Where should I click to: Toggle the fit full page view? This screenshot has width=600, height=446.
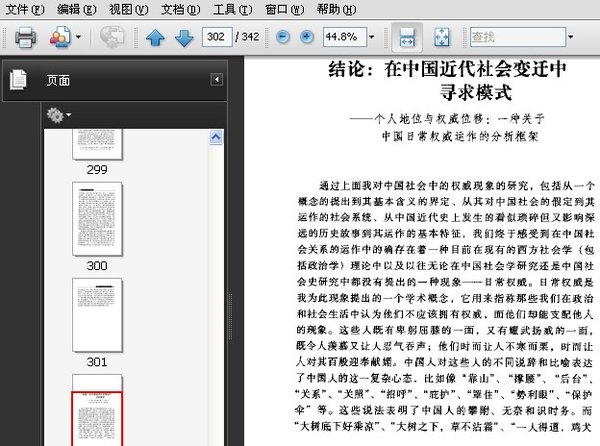pos(441,38)
